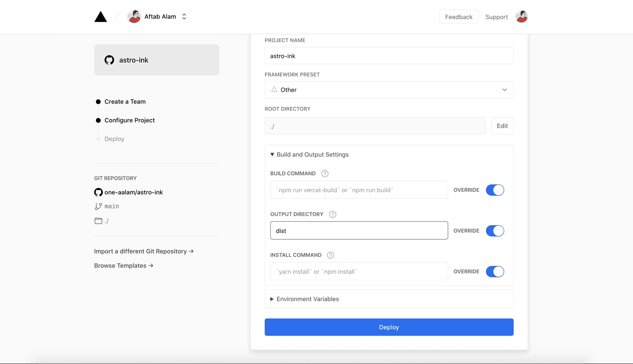Select the Create a Team step

(125, 102)
